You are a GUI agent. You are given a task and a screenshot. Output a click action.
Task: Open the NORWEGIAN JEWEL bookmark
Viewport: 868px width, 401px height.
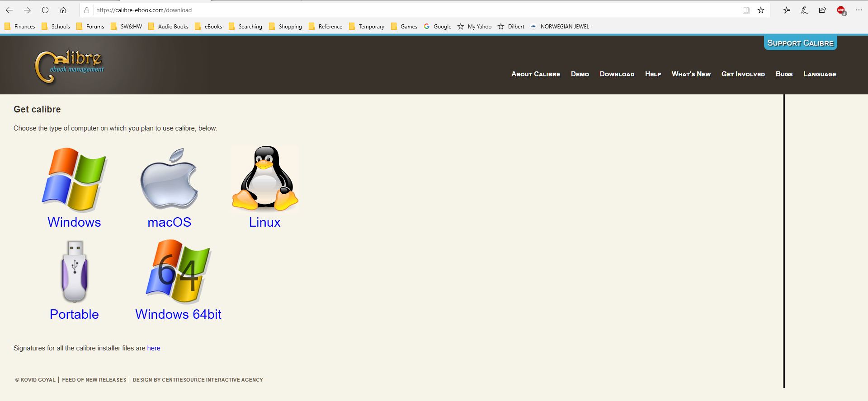click(x=561, y=27)
